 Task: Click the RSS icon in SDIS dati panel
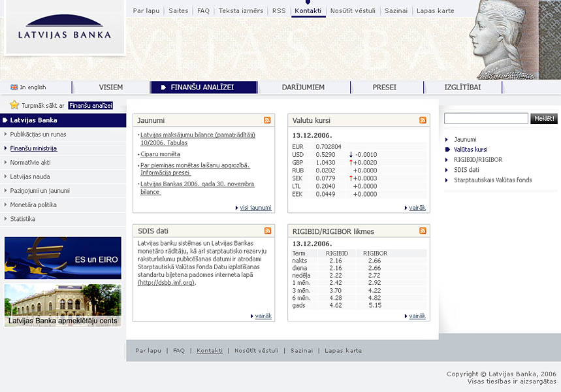(267, 231)
